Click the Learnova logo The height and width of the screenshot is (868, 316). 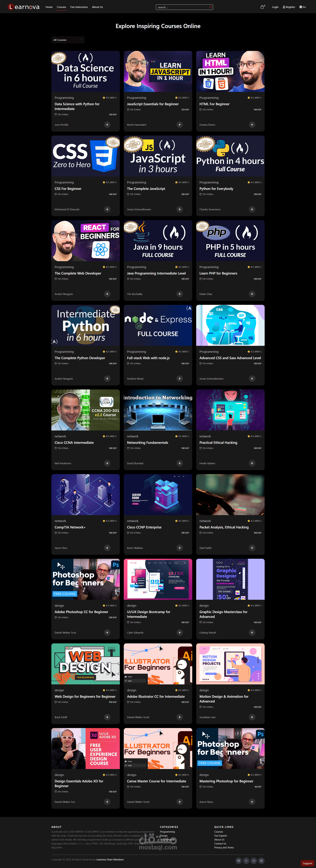tap(24, 7)
